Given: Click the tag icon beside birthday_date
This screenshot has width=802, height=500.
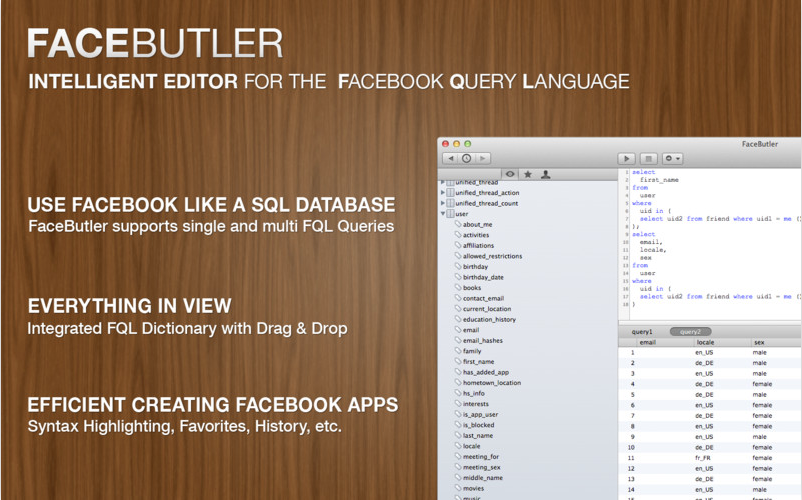Looking at the screenshot, I should click(x=458, y=277).
